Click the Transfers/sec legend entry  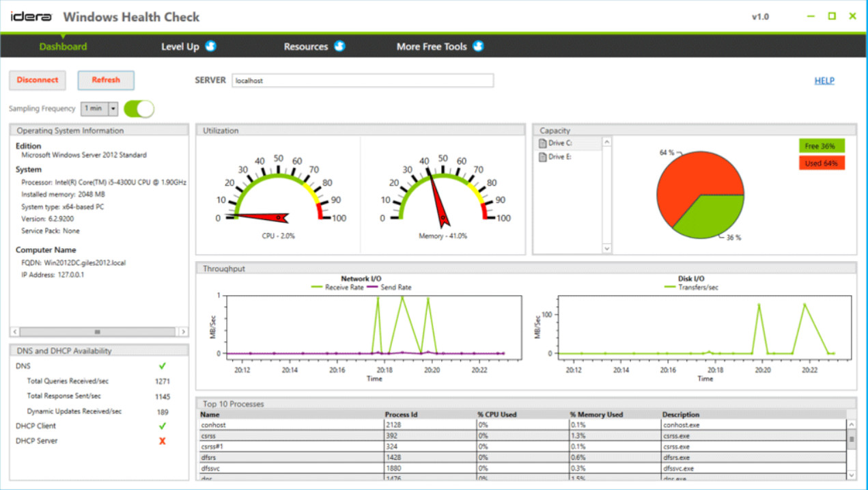click(691, 287)
